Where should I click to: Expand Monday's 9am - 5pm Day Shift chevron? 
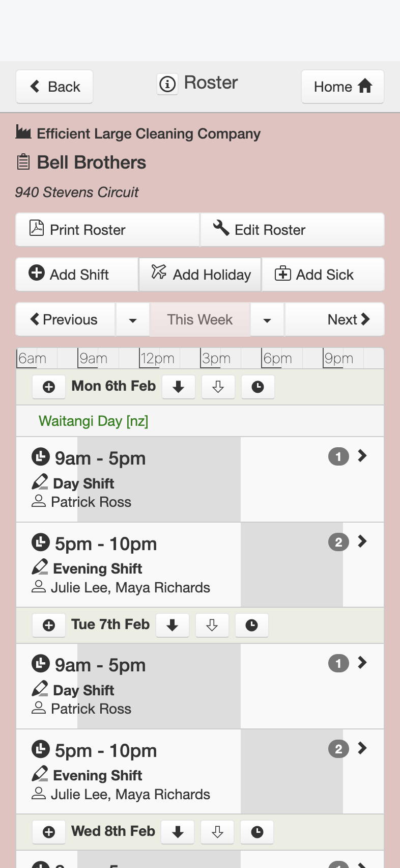[362, 456]
